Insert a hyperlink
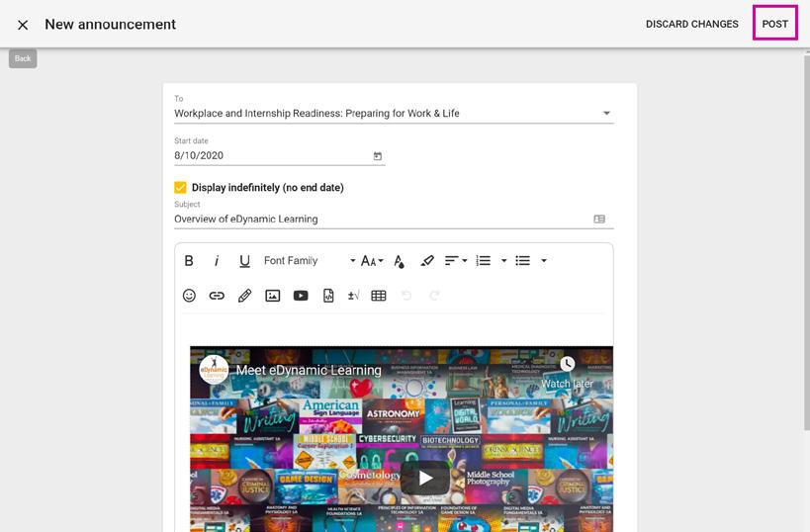 [x=217, y=296]
